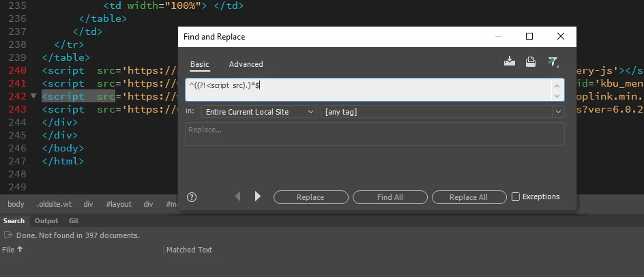
Task: Click line number 240
Action: click(x=17, y=70)
